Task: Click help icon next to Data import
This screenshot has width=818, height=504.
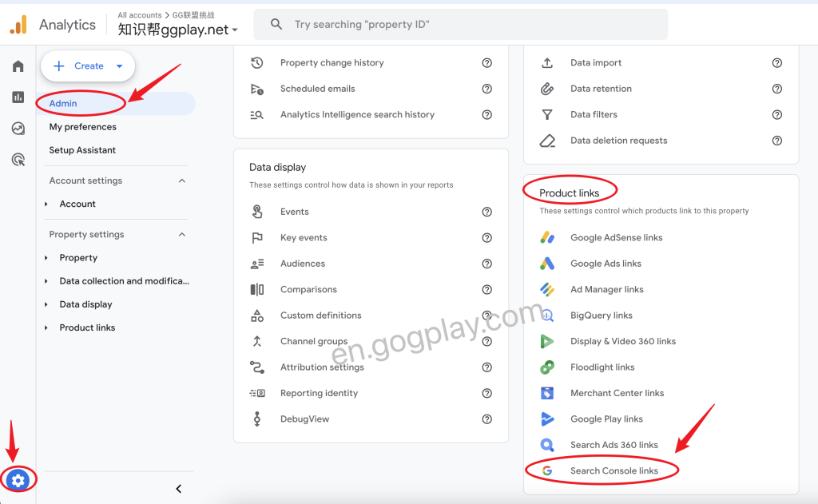Action: click(x=776, y=62)
